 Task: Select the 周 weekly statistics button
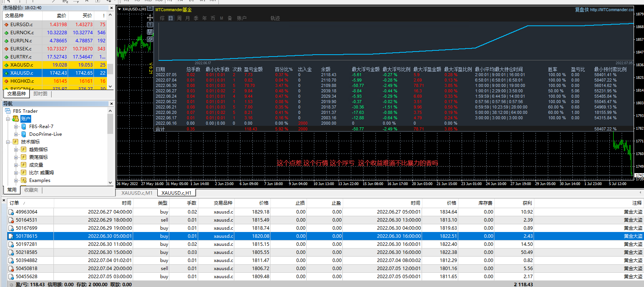click(179, 18)
